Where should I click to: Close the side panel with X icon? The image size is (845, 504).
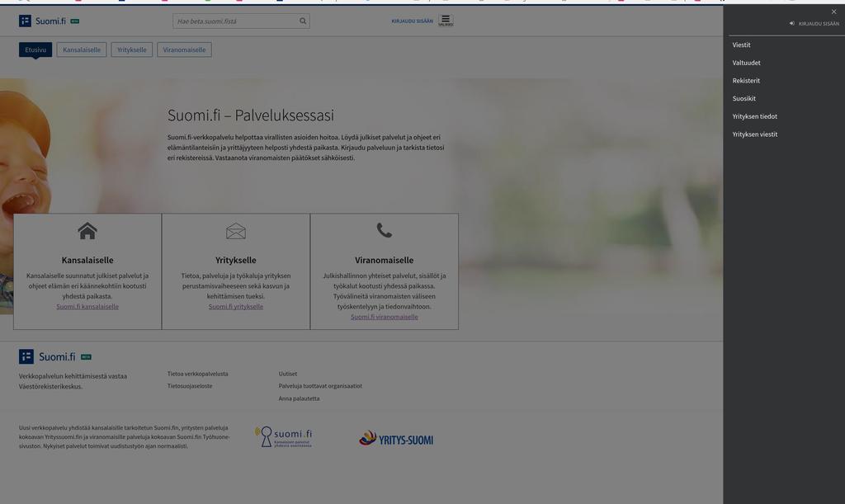(833, 12)
